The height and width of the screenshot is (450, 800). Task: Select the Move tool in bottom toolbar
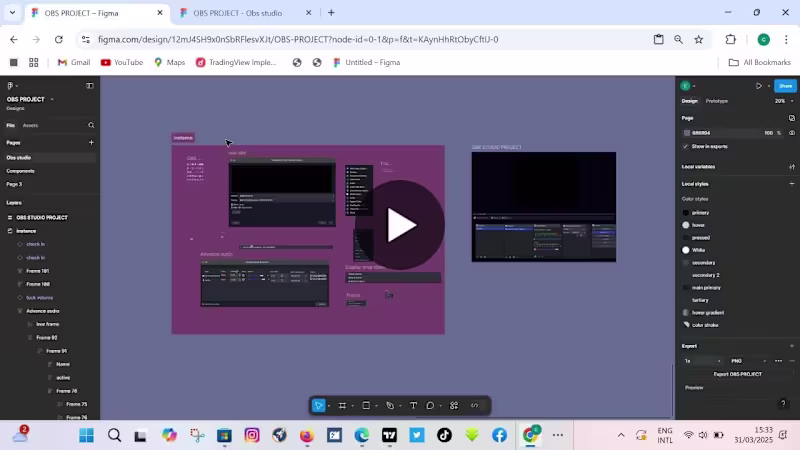318,406
